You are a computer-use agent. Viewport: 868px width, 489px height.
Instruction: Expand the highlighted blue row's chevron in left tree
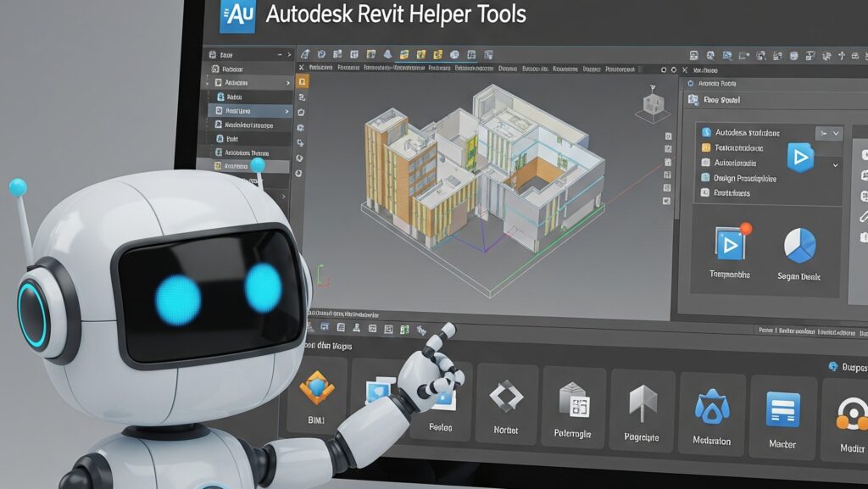tap(287, 111)
